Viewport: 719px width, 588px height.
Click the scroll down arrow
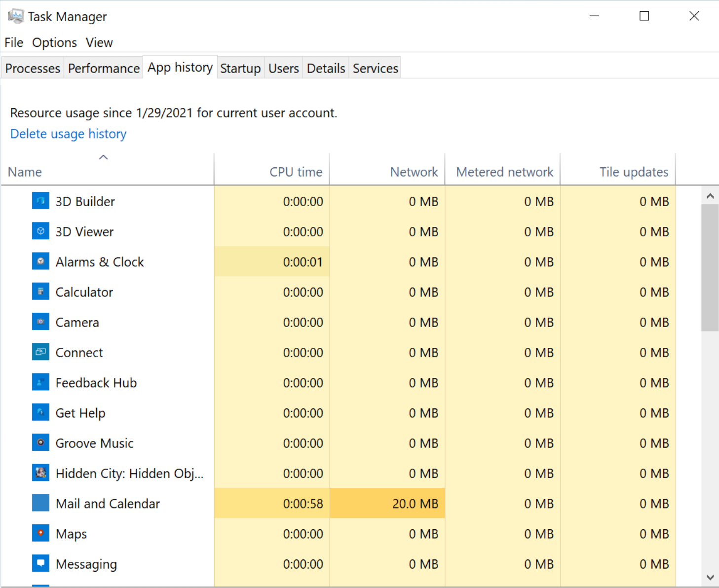pos(710,577)
